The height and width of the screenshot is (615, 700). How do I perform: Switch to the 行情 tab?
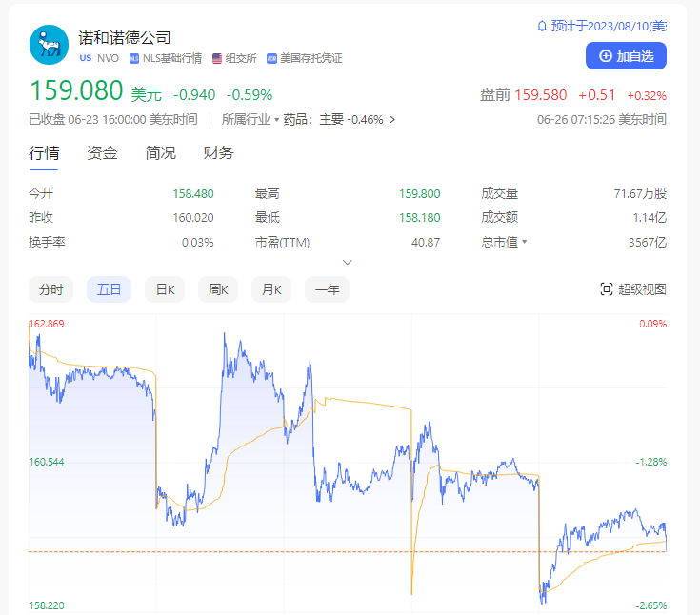pyautogui.click(x=44, y=153)
